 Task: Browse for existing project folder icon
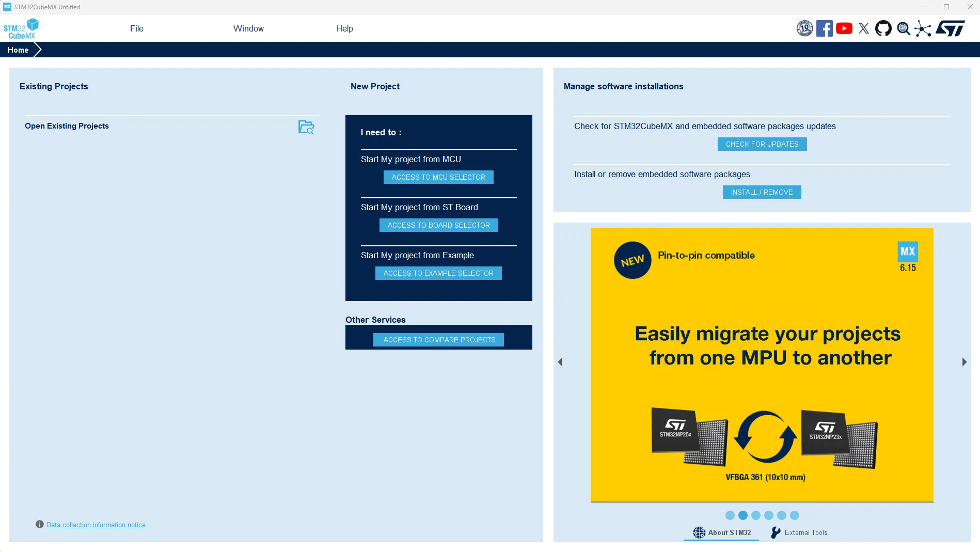(306, 127)
